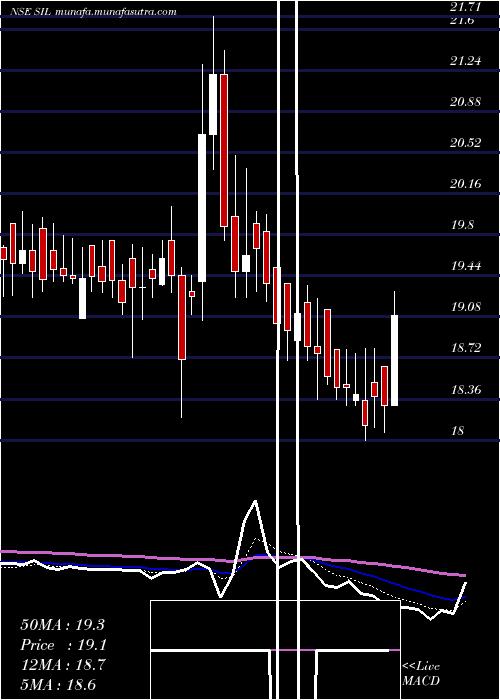
Task: Click the 19.08 price axis label
Action: click(466, 307)
